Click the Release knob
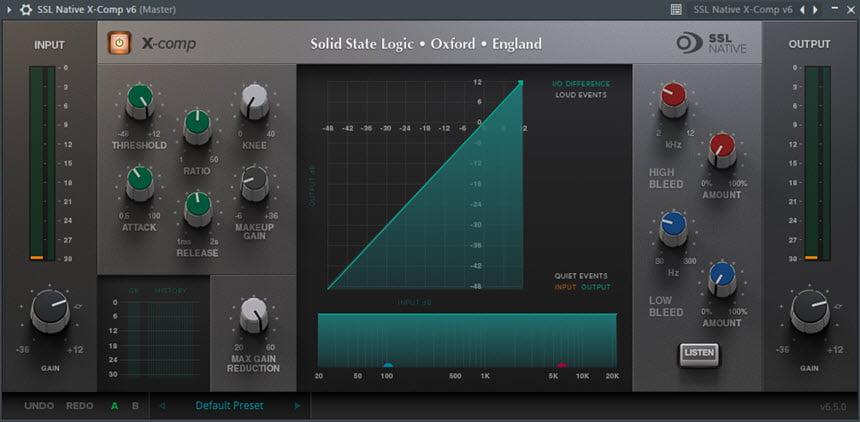Viewport: 860px width, 422px height. (198, 210)
